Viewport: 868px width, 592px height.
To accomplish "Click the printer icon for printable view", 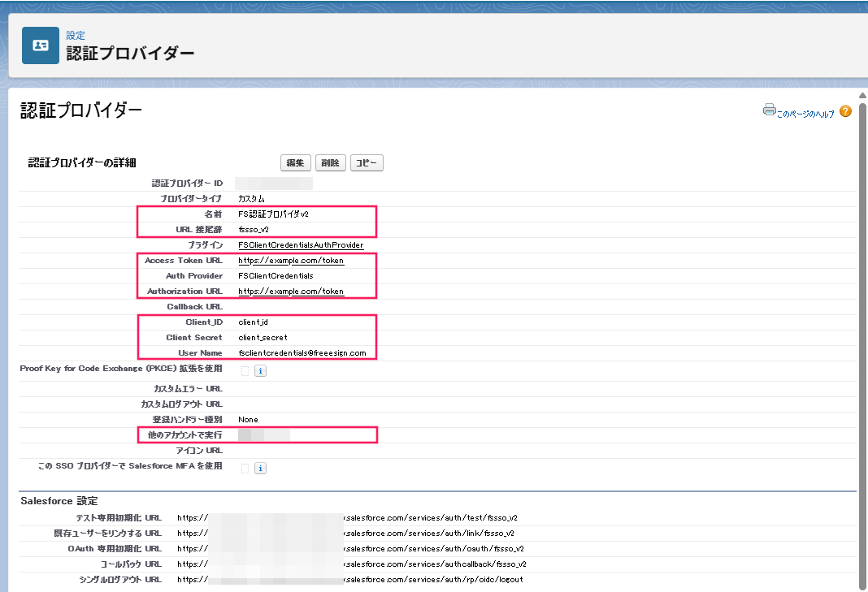I will (769, 109).
